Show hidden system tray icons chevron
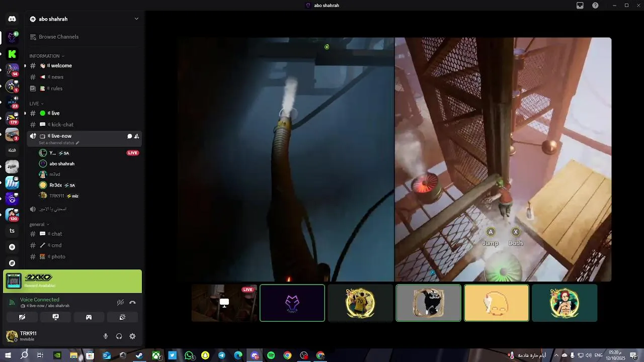The width and height of the screenshot is (644, 362). point(556,355)
